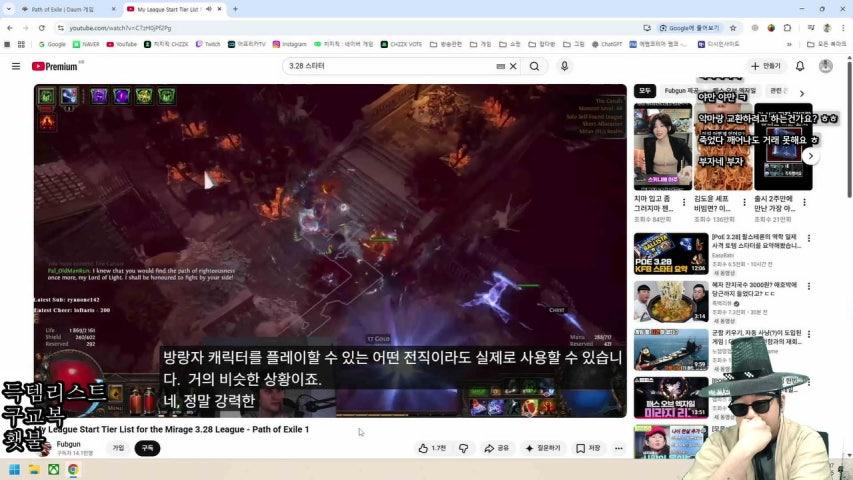This screenshot has width=853, height=480.
Task: Start voice search with microphone icon
Action: [x=564, y=66]
